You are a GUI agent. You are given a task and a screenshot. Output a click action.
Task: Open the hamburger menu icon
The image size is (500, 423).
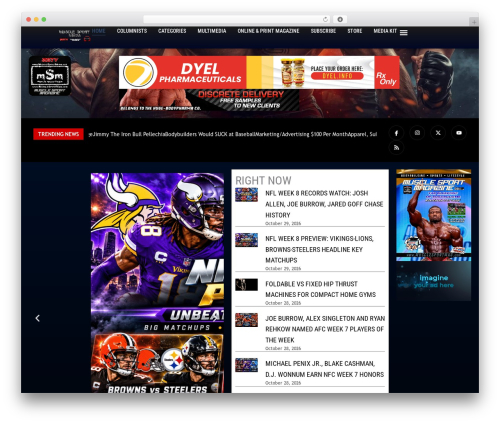pyautogui.click(x=404, y=32)
